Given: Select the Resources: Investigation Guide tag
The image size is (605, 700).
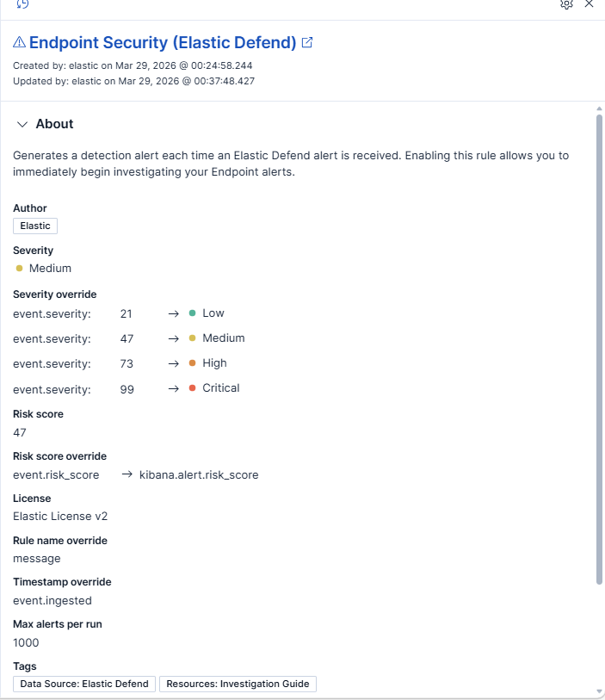Looking at the screenshot, I should click(x=238, y=684).
